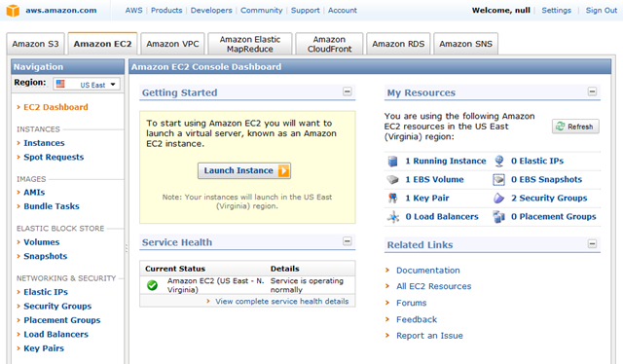The image size is (623, 364).
Task: Open the Support menu
Action: pos(305,11)
